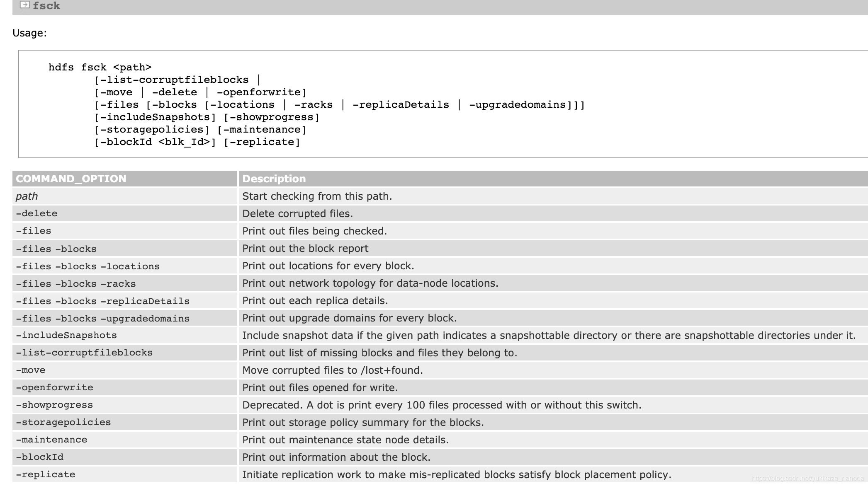Click the Description column header
This screenshot has height=486, width=868.
click(x=274, y=179)
